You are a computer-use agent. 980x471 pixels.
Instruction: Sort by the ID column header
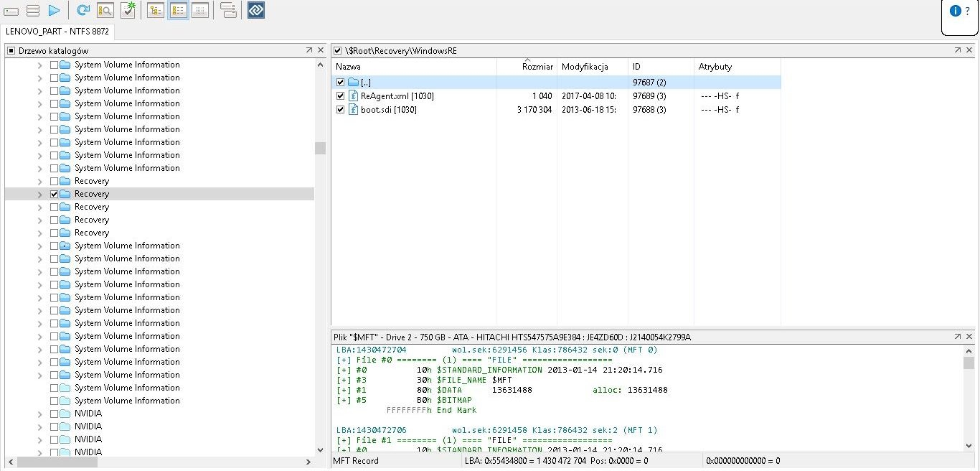661,67
